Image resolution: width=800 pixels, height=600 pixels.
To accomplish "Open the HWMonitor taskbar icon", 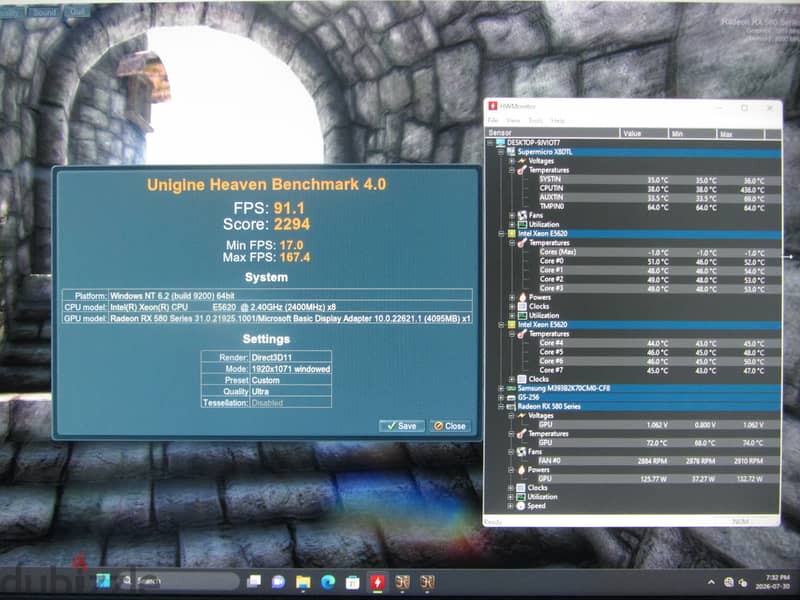I will pyautogui.click(x=377, y=582).
